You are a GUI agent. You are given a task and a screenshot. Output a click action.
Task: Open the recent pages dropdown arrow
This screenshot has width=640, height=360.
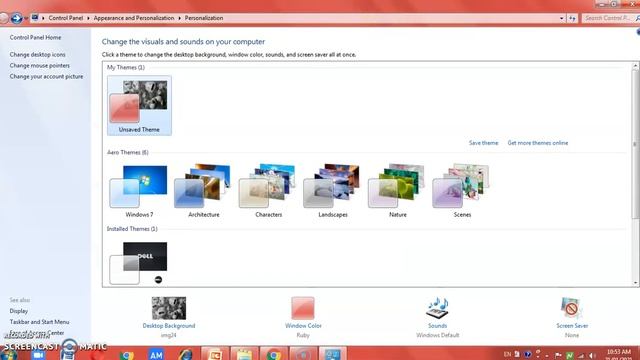coord(26,18)
